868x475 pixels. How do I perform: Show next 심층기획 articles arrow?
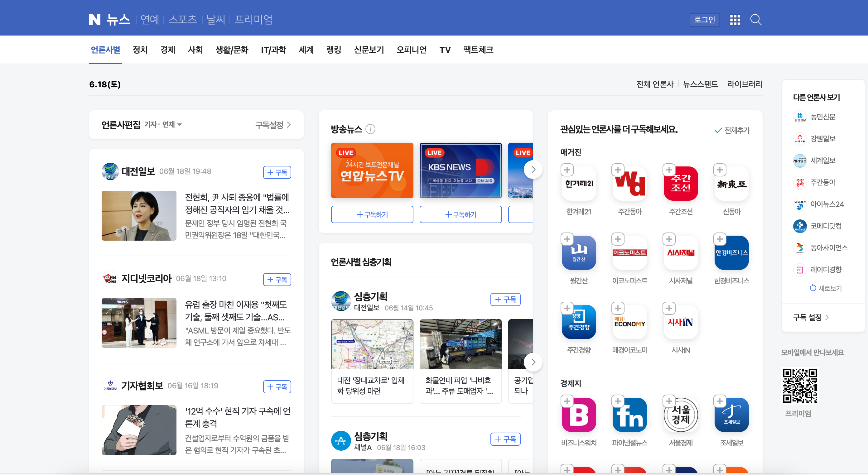pos(533,362)
